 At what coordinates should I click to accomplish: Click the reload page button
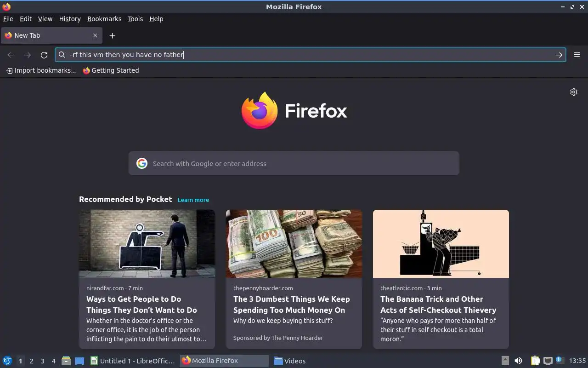[x=44, y=55]
